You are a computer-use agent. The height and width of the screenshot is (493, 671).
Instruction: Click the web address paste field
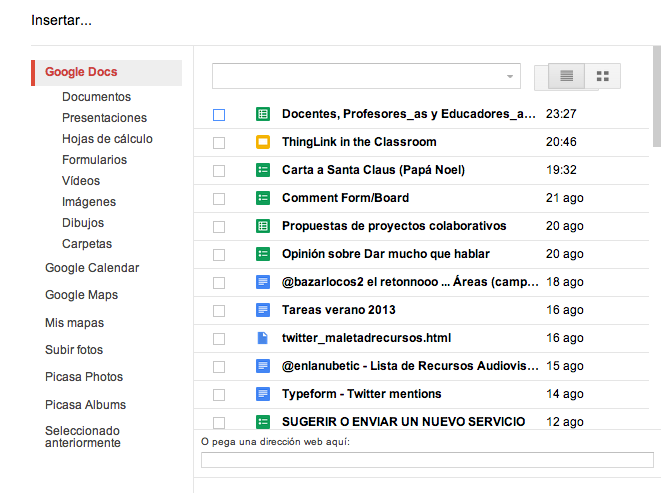427,460
